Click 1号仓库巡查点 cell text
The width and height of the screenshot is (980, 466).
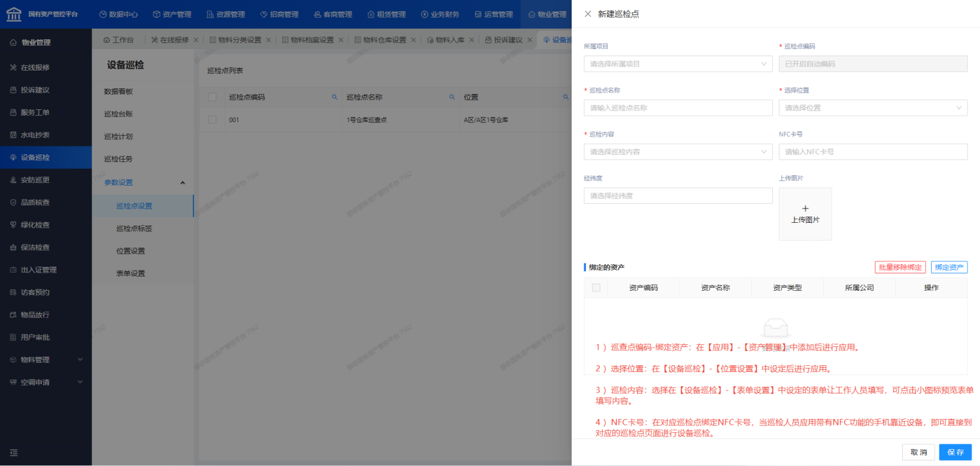point(367,120)
